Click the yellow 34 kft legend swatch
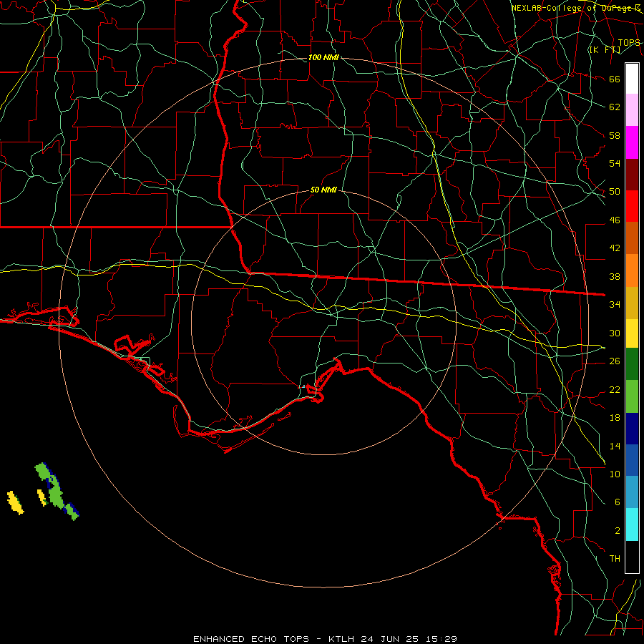 632,333
